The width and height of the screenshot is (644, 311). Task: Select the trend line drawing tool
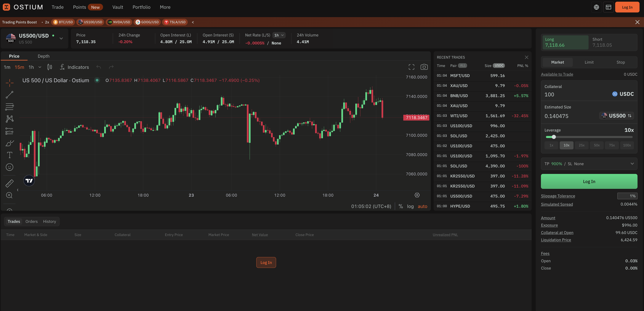pyautogui.click(x=9, y=95)
